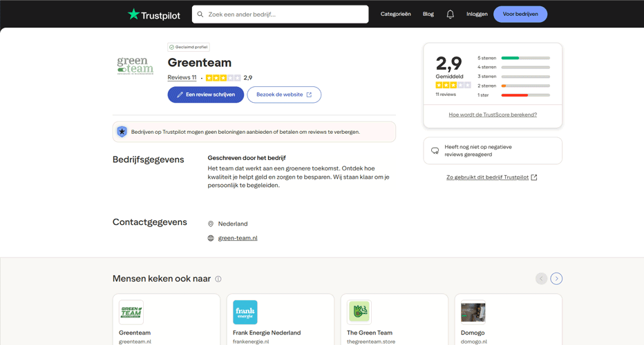Image resolution: width=644 pixels, height=345 pixels.
Task: Open the Frank Energie Nederland logo
Action: click(245, 312)
